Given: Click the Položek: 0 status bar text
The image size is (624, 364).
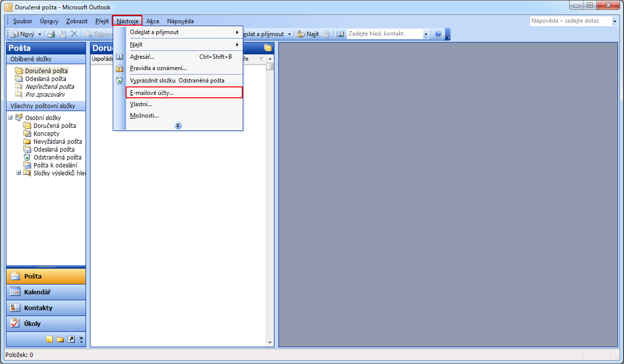Looking at the screenshot, I should point(19,355).
